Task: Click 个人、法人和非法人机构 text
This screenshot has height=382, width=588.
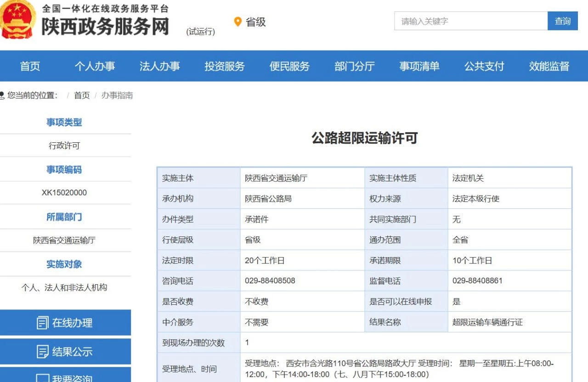Action: 64,287
